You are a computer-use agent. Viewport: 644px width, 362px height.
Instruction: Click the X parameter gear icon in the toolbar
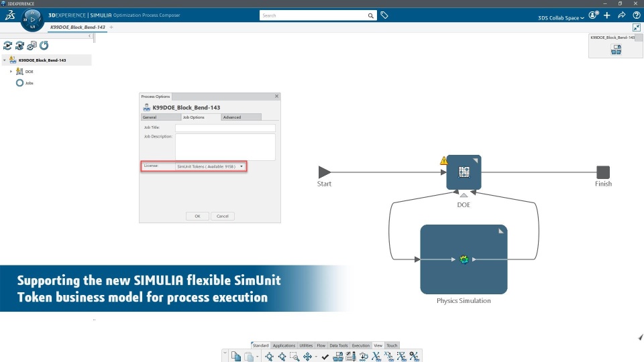tap(414, 356)
